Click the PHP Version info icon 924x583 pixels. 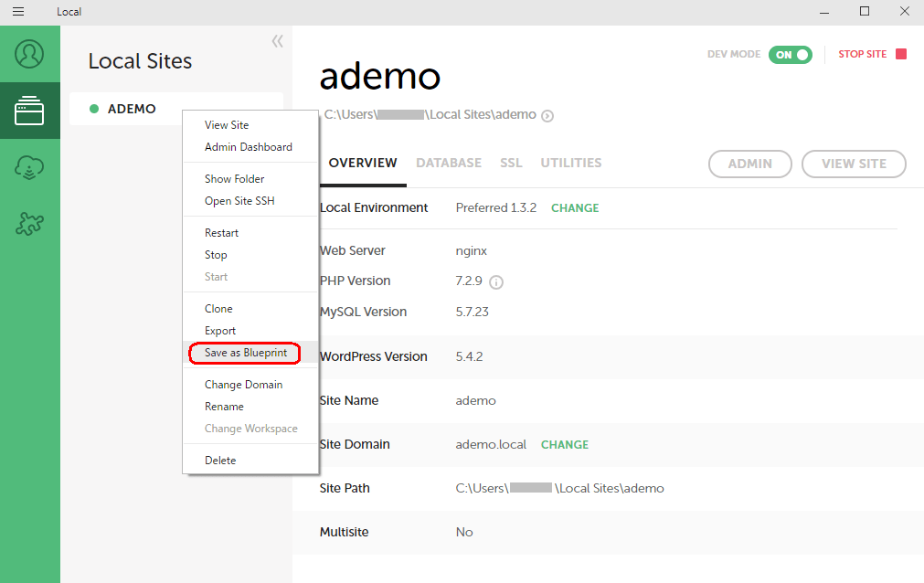click(496, 282)
